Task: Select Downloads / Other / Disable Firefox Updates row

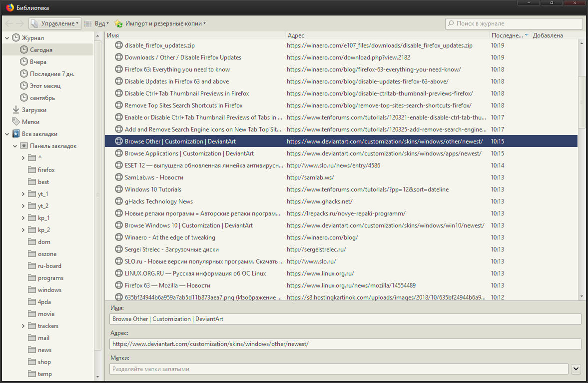Action: [x=341, y=57]
